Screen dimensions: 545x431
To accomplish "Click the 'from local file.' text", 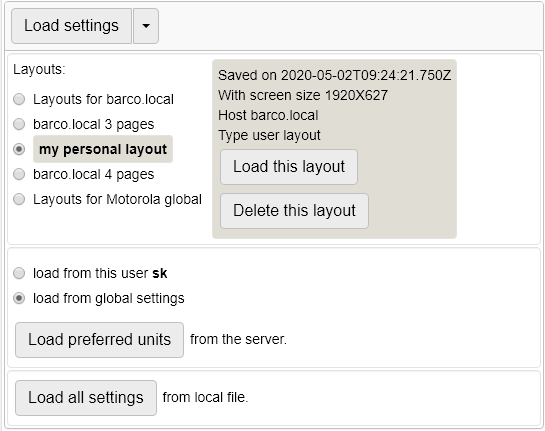I will pos(205,397).
